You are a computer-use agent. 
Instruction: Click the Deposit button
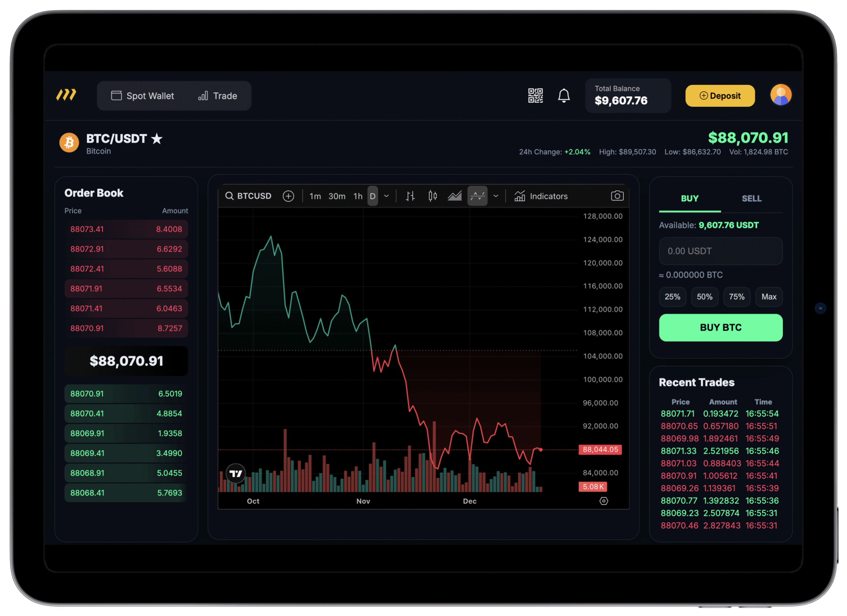coord(720,96)
